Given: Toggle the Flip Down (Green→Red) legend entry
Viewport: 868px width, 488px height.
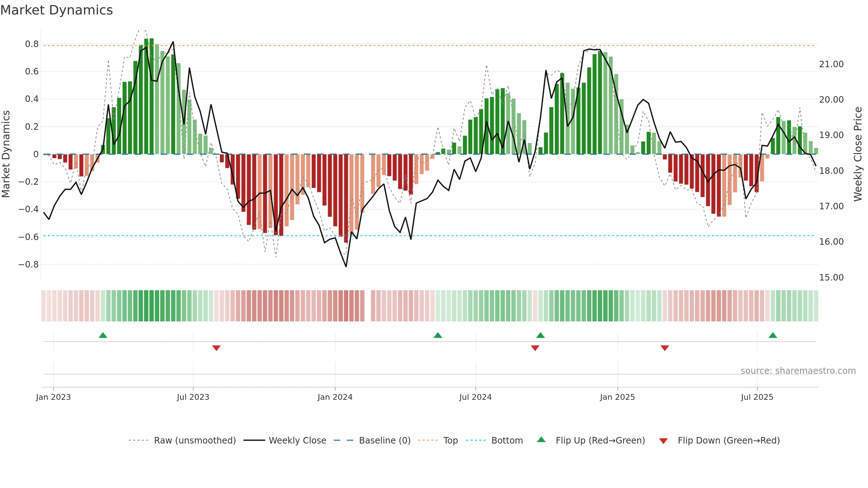Looking at the screenshot, I should pyautogui.click(x=719, y=440).
